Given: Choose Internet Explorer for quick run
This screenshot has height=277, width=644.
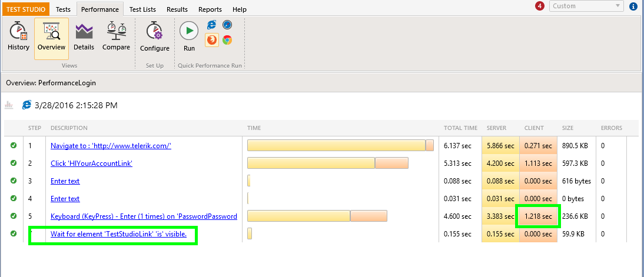Looking at the screenshot, I should 211,25.
